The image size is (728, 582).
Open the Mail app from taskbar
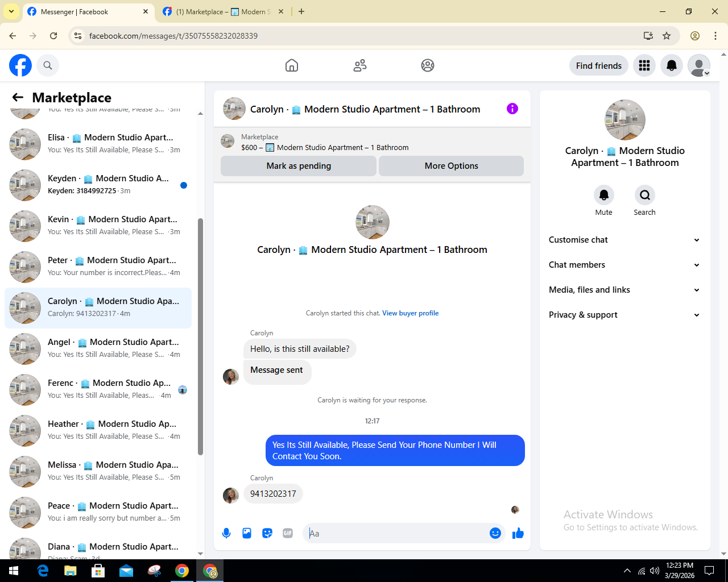click(x=126, y=571)
